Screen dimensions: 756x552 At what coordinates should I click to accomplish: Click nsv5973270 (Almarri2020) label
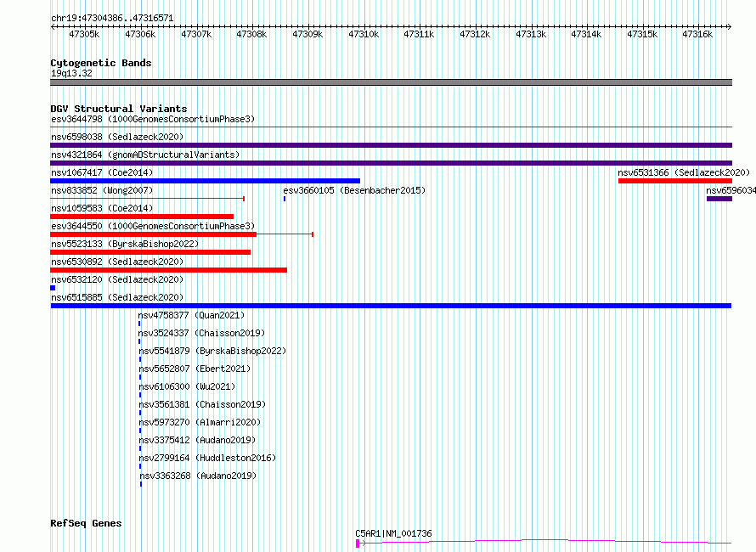[200, 422]
